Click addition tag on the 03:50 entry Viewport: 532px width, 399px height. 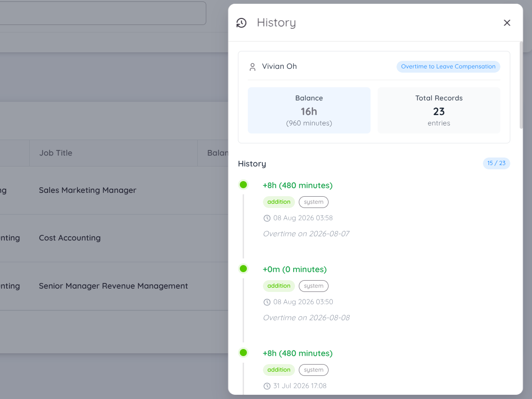pyautogui.click(x=279, y=286)
